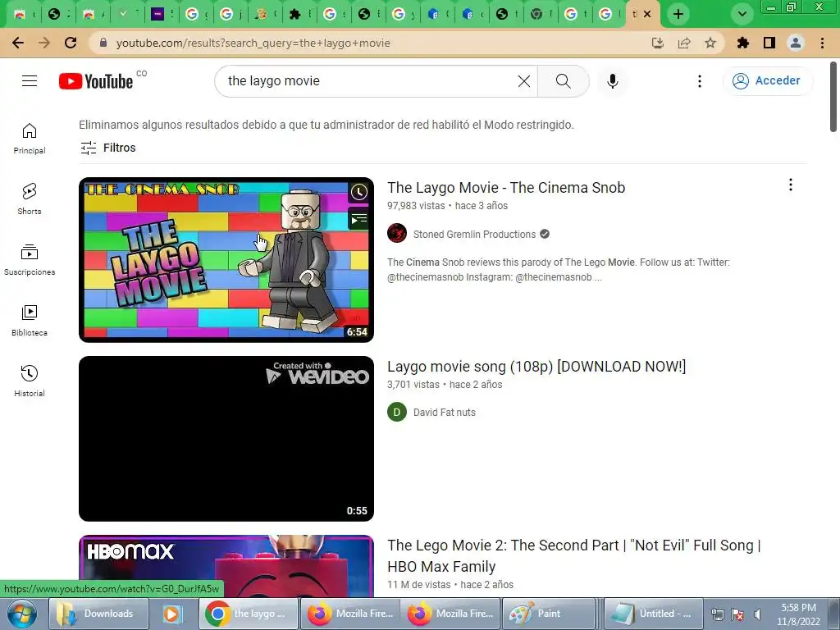Open Shorts in the sidebar
Viewport: 840px width, 630px height.
[x=30, y=199]
